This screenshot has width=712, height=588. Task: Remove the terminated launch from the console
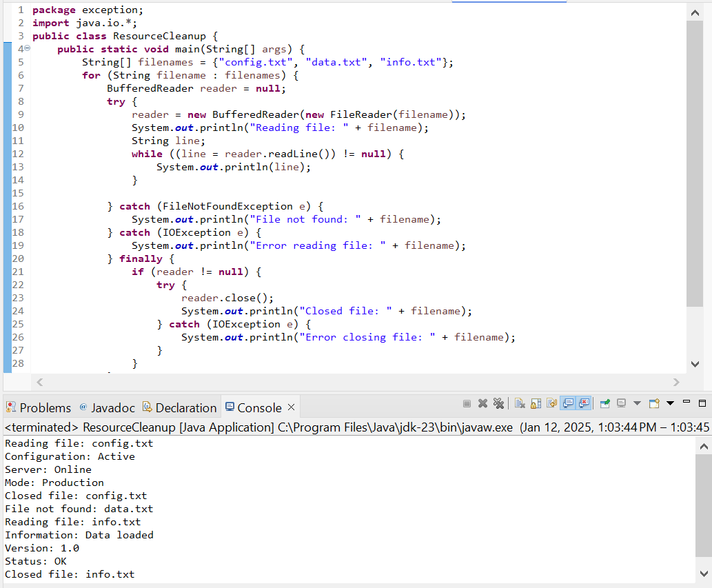[x=482, y=404]
